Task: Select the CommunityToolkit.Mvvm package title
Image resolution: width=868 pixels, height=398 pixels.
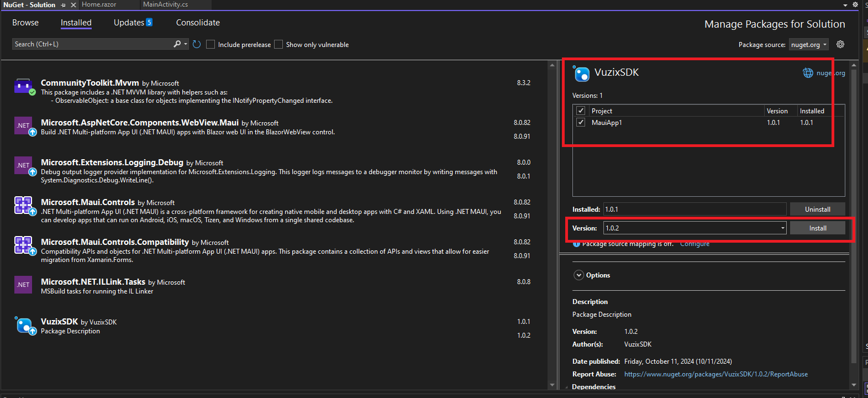Action: point(90,83)
